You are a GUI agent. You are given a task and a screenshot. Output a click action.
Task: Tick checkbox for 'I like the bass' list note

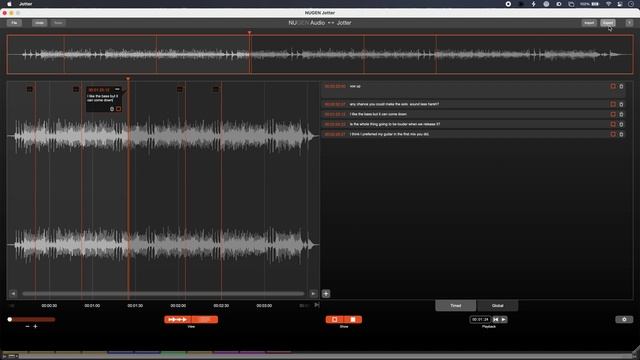click(613, 114)
